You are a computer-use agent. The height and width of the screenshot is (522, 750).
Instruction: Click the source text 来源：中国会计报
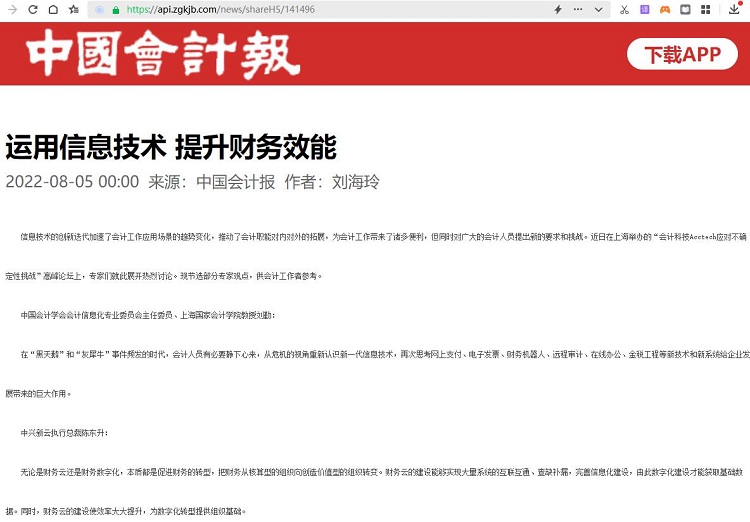point(211,182)
